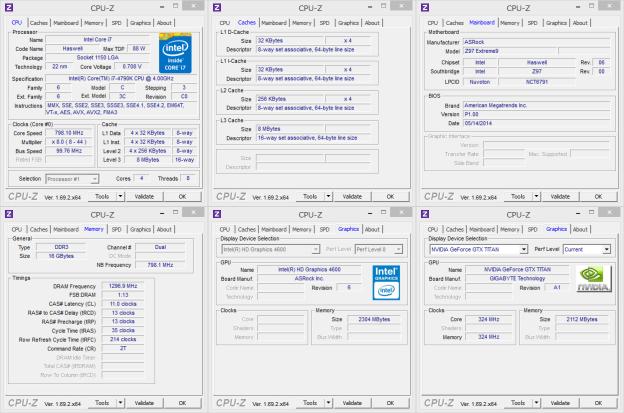Click the memory Type value DDR3
This screenshot has height=413, width=624.
[x=61, y=247]
